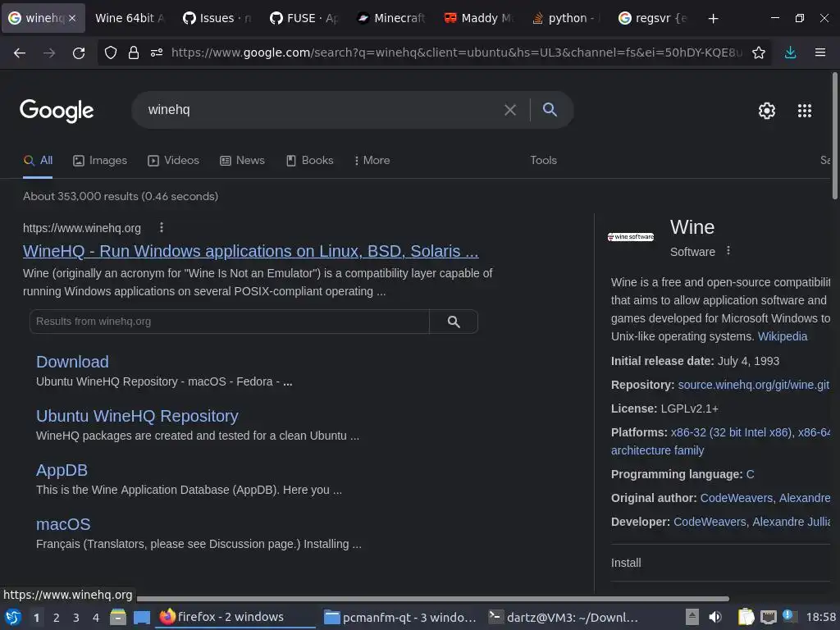This screenshot has height=630, width=840.
Task: Expand the Install section in Wine panel
Action: [x=720, y=563]
